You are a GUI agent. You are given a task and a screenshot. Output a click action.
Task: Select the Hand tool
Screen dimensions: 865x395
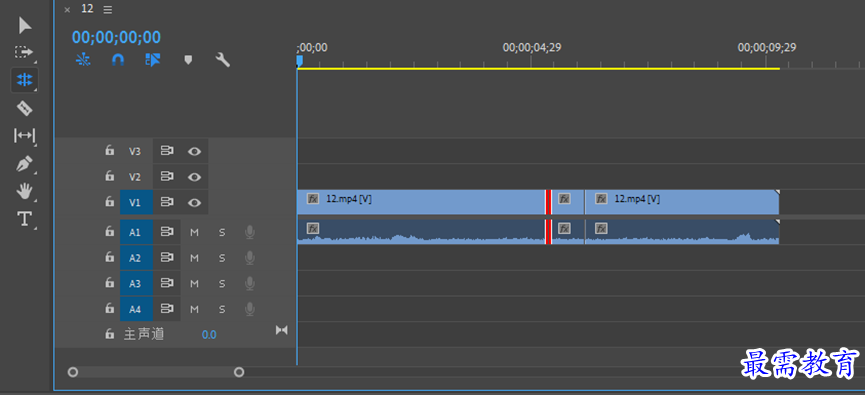(x=24, y=191)
